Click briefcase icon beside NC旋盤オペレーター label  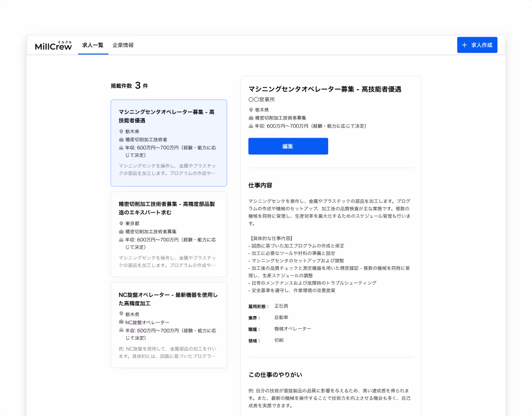click(x=121, y=321)
